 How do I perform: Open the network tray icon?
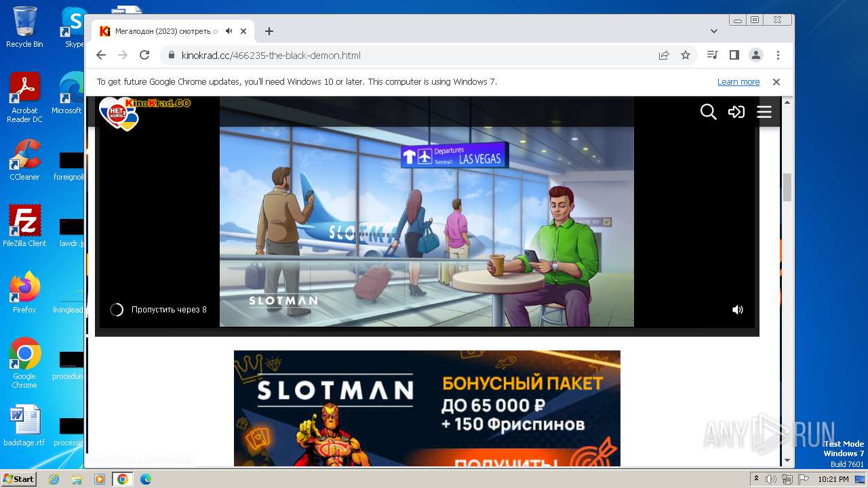click(787, 479)
